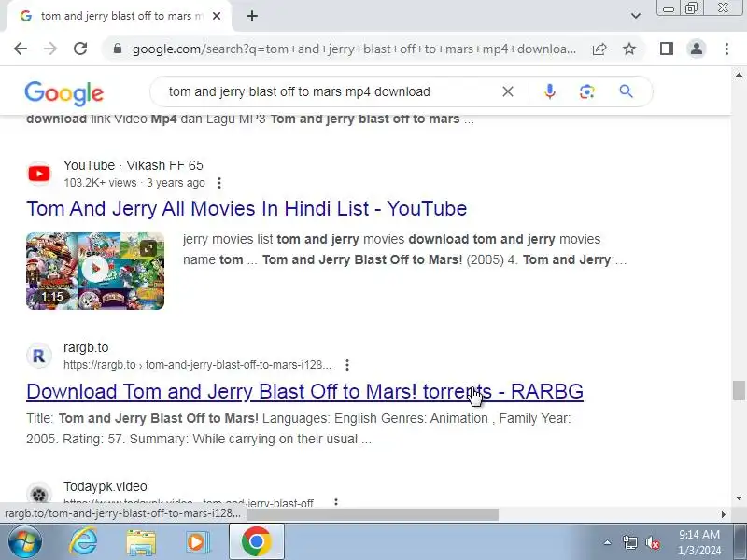Screen dimensions: 747x560
Task: Submit search with magnifier icon
Action: [x=626, y=91]
